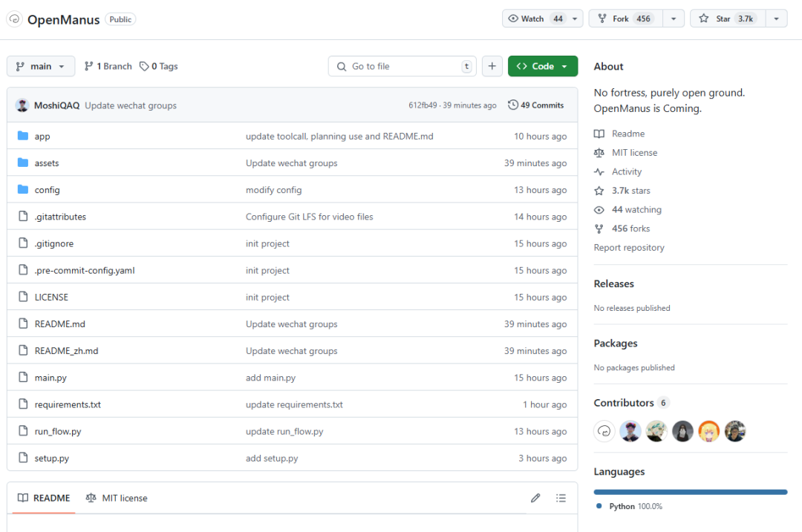Open the 'update requirements.txt' commit message
The width and height of the screenshot is (802, 532).
pos(294,404)
